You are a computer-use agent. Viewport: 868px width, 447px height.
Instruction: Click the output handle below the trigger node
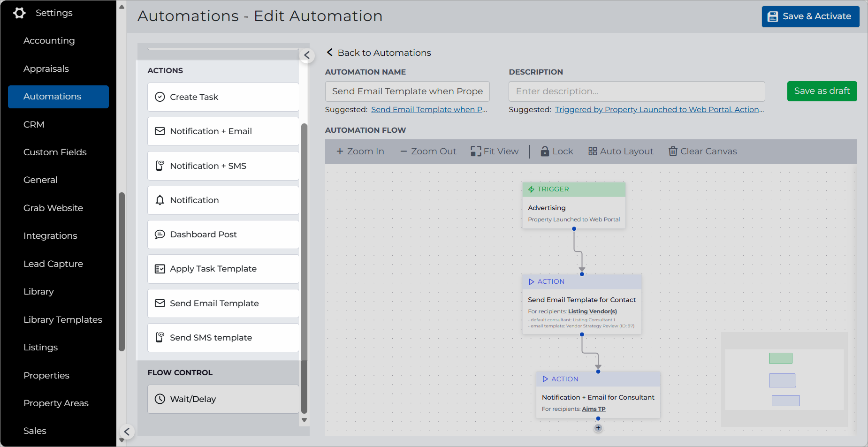[574, 229]
